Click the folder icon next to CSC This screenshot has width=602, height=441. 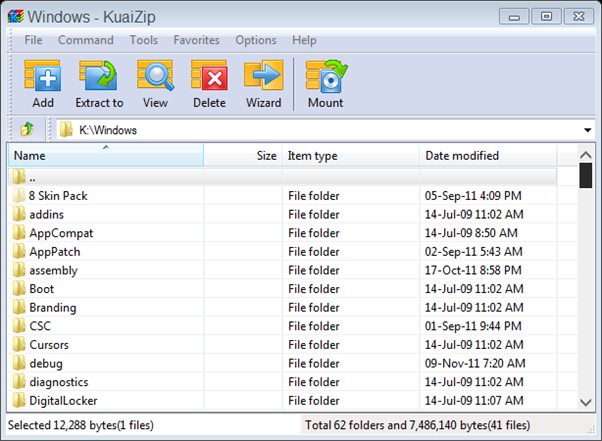(x=19, y=326)
